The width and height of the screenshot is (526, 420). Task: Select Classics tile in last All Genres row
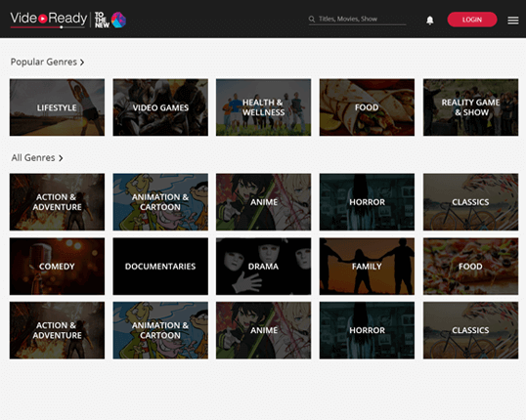[470, 330]
